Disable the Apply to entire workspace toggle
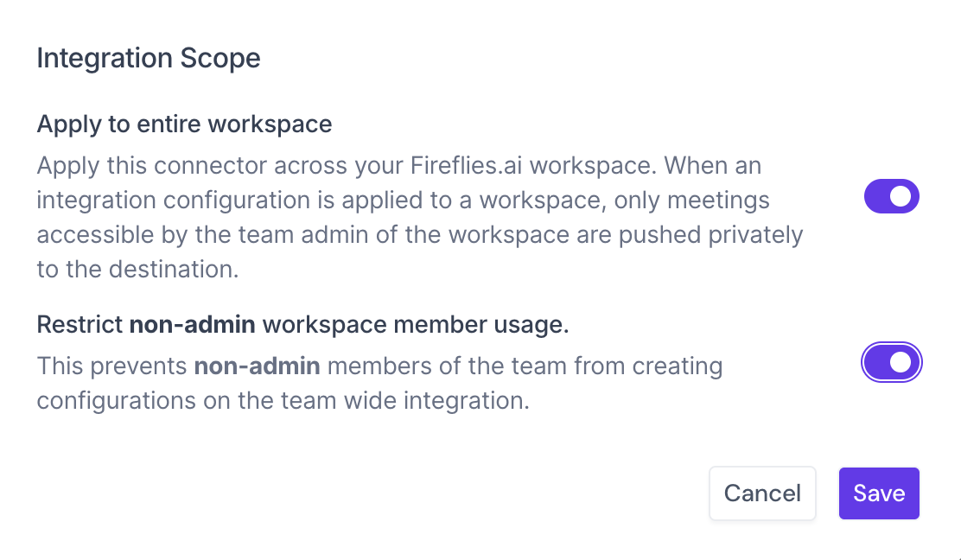Viewport: 961px width, 560px height. (891, 196)
